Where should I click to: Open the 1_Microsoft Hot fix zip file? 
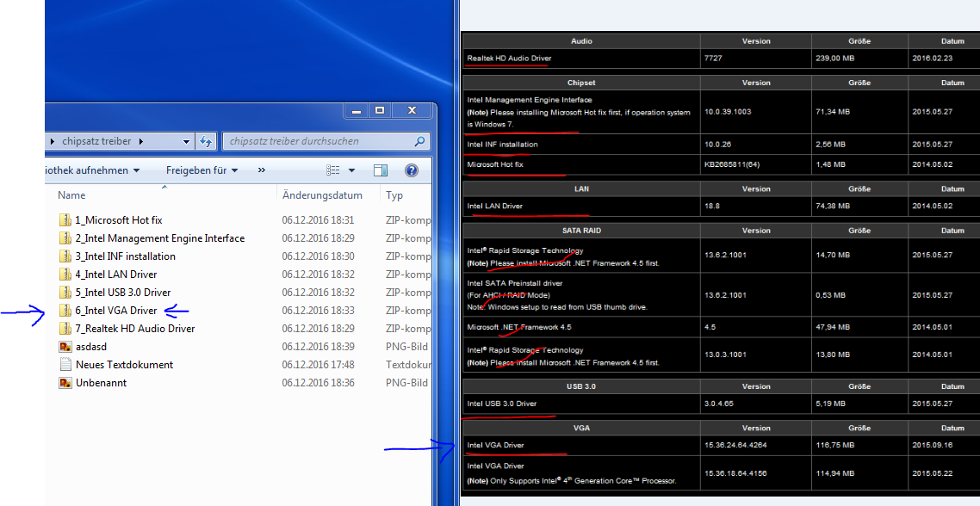[119, 220]
